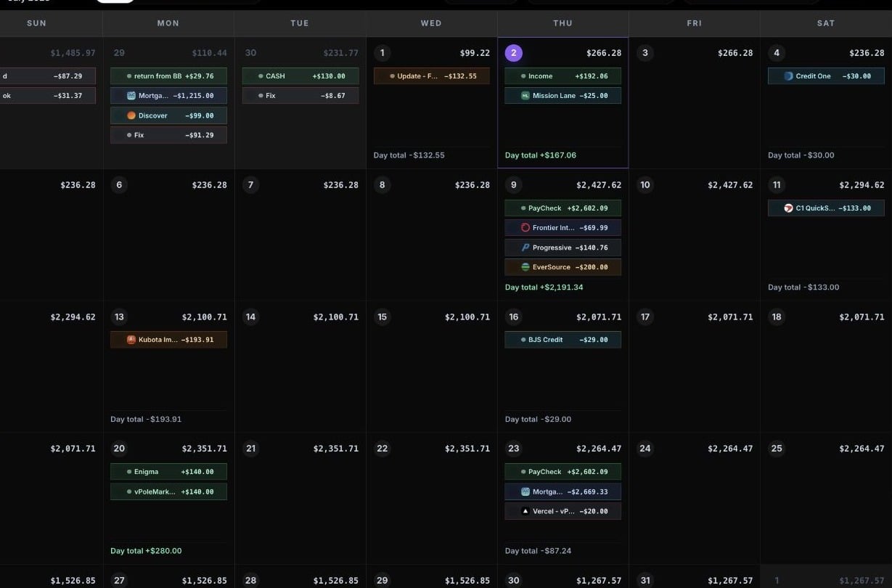
Task: Open the 'Update - F...' −$132.55 transaction
Action: pos(431,76)
